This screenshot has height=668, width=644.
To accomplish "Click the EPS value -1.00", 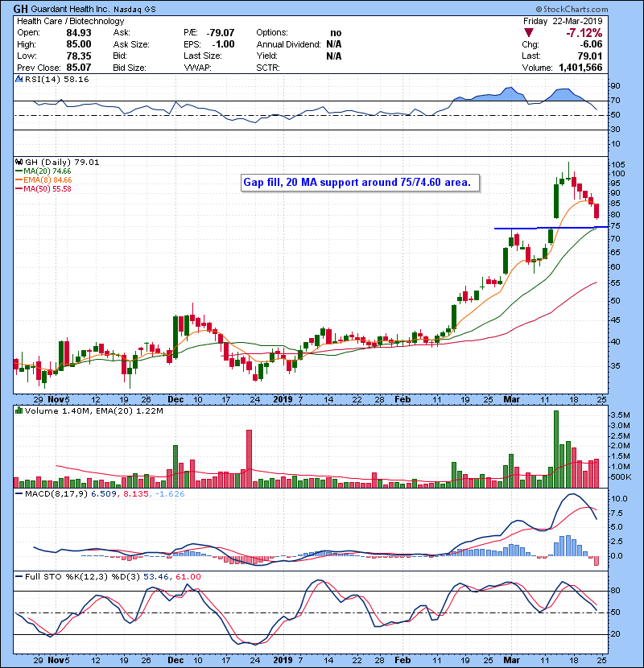I will pos(223,44).
